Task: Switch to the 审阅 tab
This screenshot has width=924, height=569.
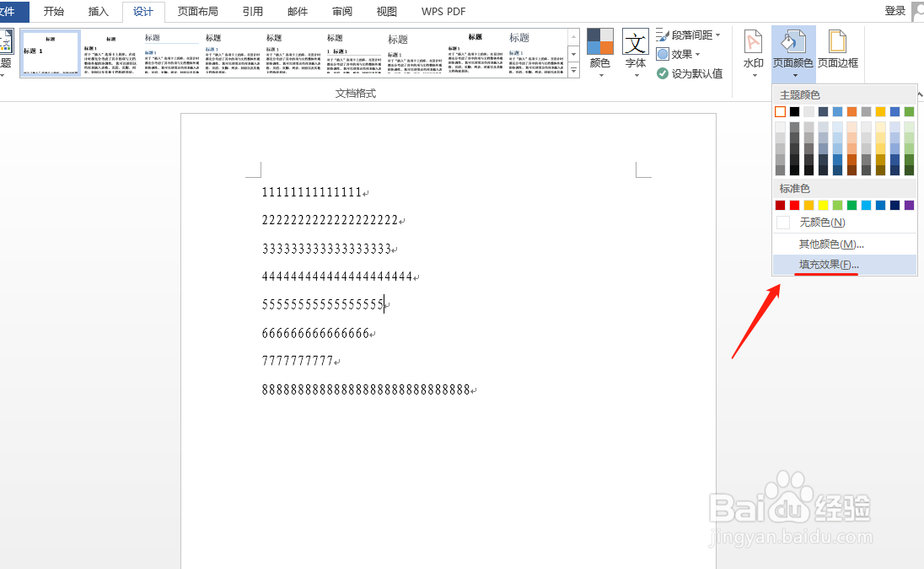Action: [341, 11]
